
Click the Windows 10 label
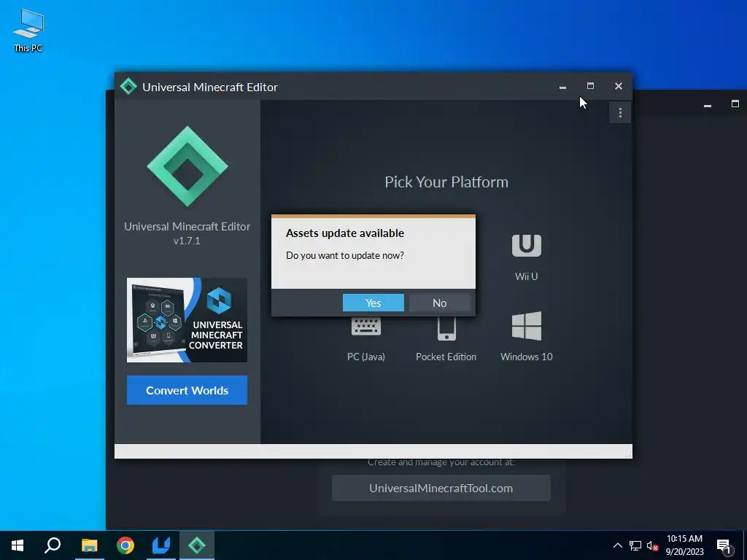pyautogui.click(x=527, y=357)
